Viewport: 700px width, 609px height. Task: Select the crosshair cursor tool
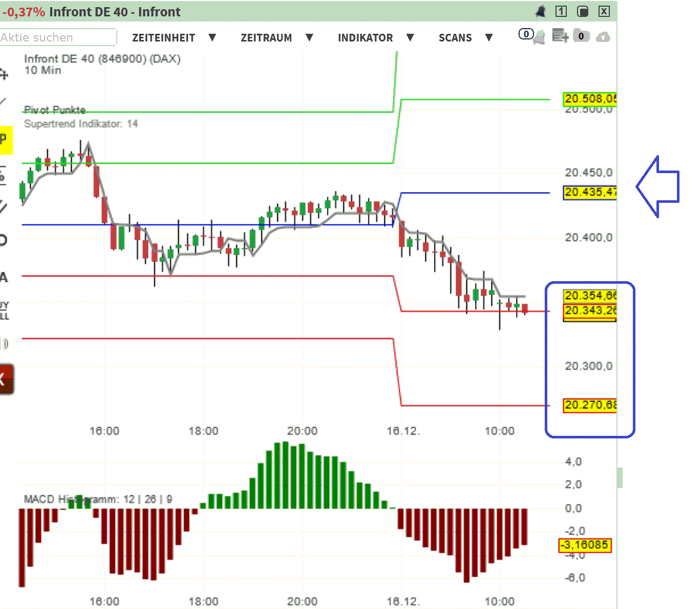pyautogui.click(x=4, y=74)
